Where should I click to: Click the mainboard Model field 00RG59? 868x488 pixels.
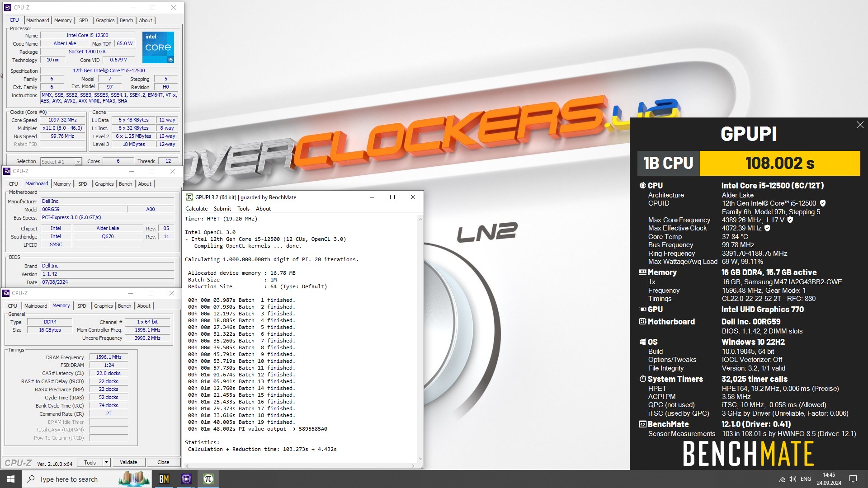coord(83,209)
